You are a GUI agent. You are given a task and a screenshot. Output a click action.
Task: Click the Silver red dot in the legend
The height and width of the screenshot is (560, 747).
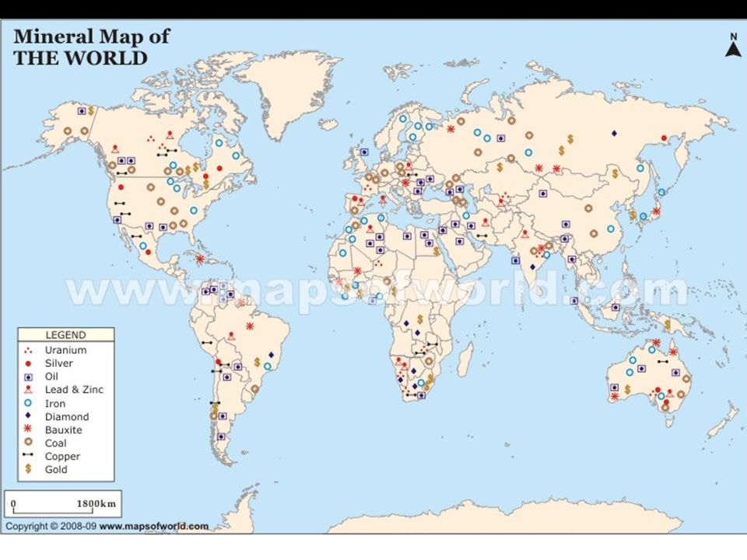pyautogui.click(x=28, y=363)
